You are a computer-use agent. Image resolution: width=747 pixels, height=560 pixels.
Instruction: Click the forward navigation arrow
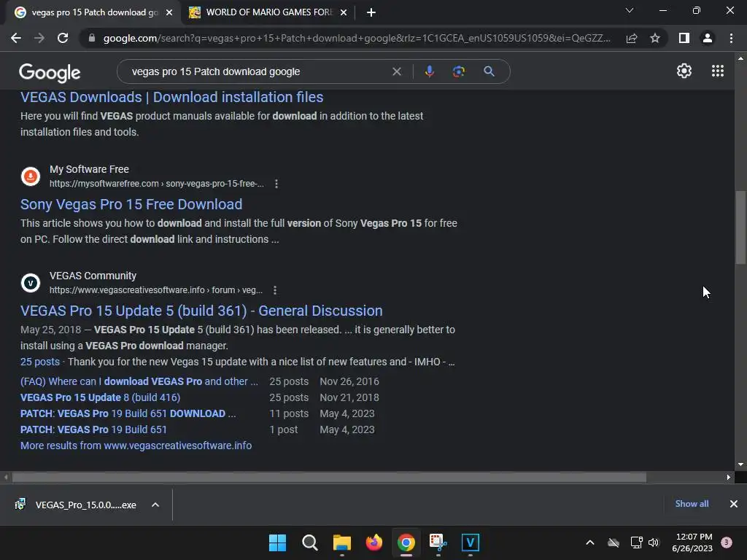click(39, 38)
